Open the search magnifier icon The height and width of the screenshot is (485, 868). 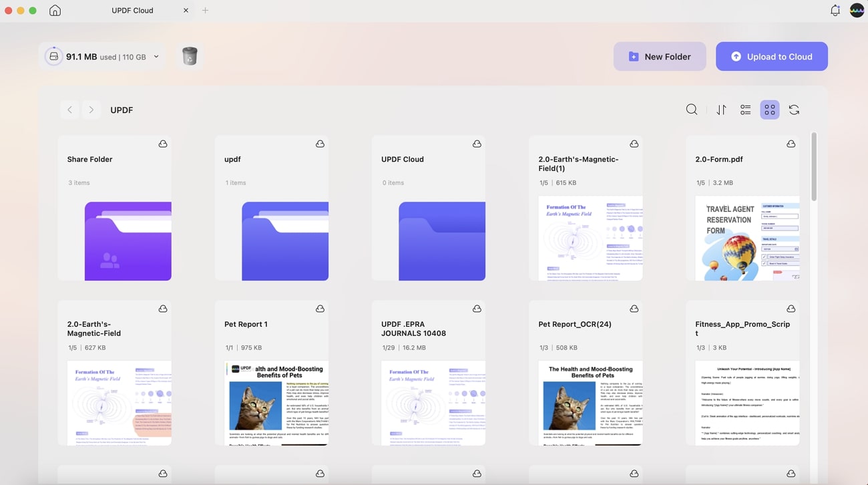692,110
